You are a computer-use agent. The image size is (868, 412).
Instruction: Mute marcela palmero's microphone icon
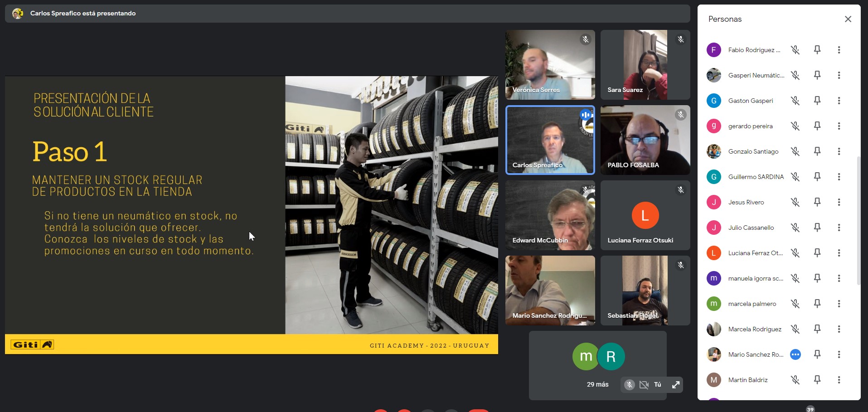[x=795, y=304]
